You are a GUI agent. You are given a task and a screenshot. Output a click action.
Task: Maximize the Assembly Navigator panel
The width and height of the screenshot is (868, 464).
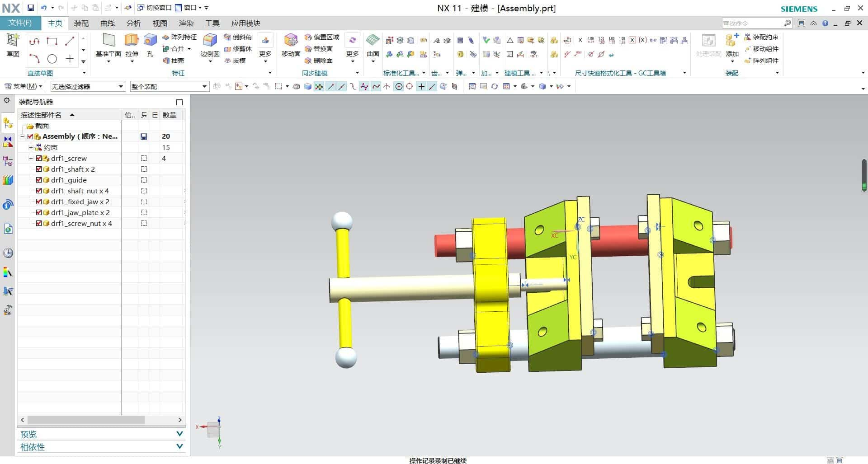pos(179,102)
